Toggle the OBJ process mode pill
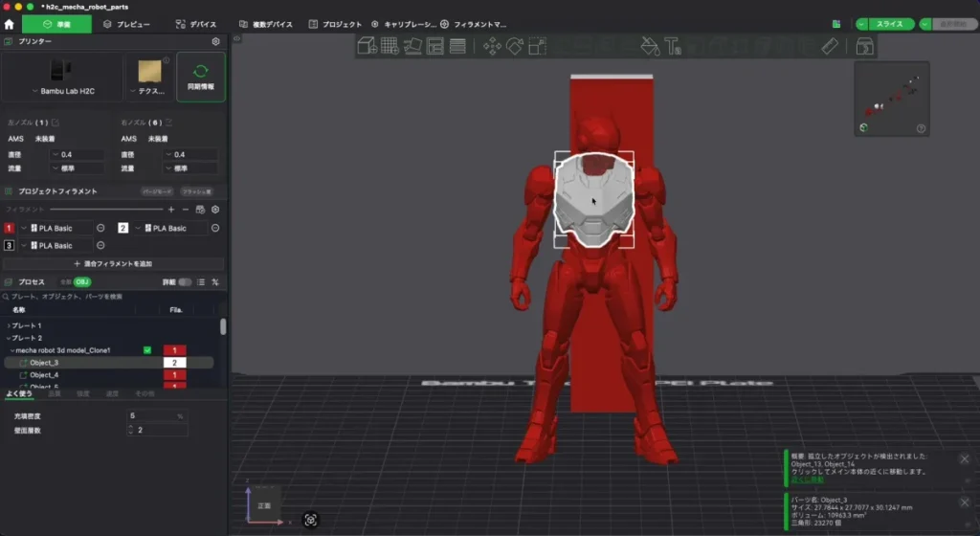980x536 pixels. [82, 282]
